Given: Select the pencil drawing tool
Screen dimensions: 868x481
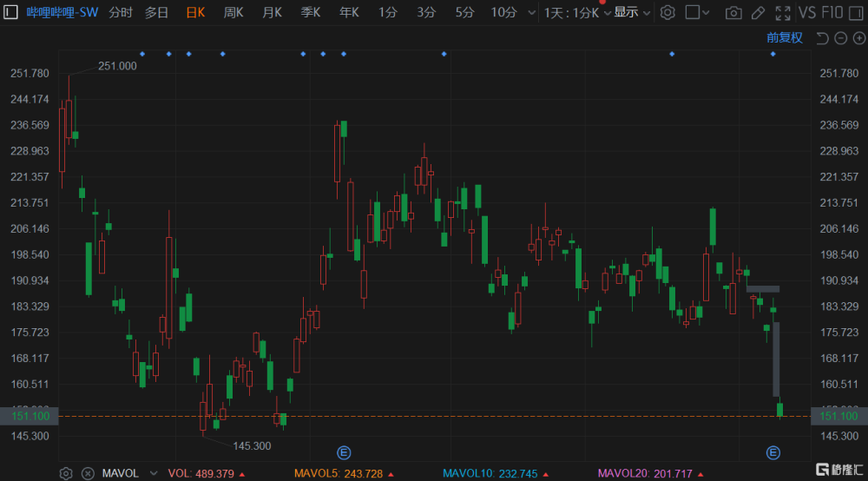Looking at the screenshot, I should pyautogui.click(x=759, y=13).
